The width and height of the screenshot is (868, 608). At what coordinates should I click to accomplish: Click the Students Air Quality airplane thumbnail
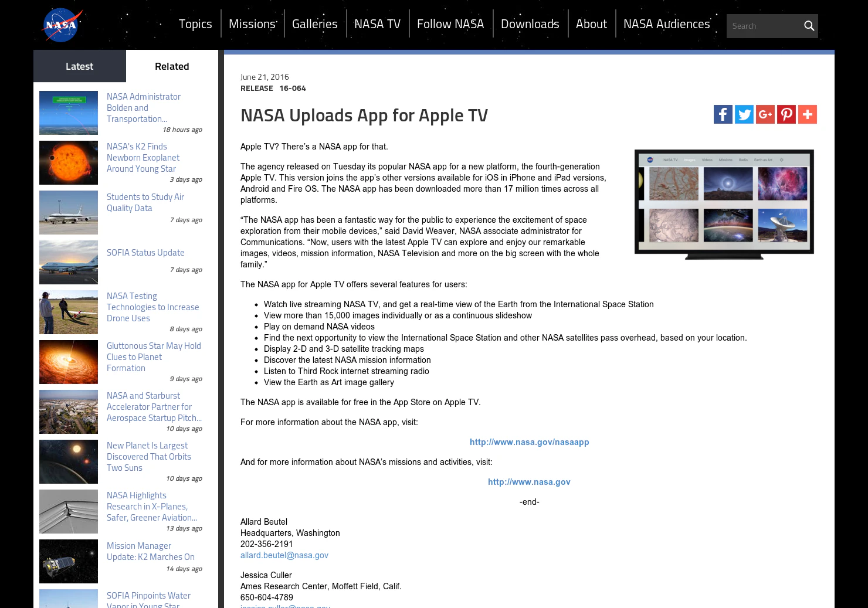(69, 212)
